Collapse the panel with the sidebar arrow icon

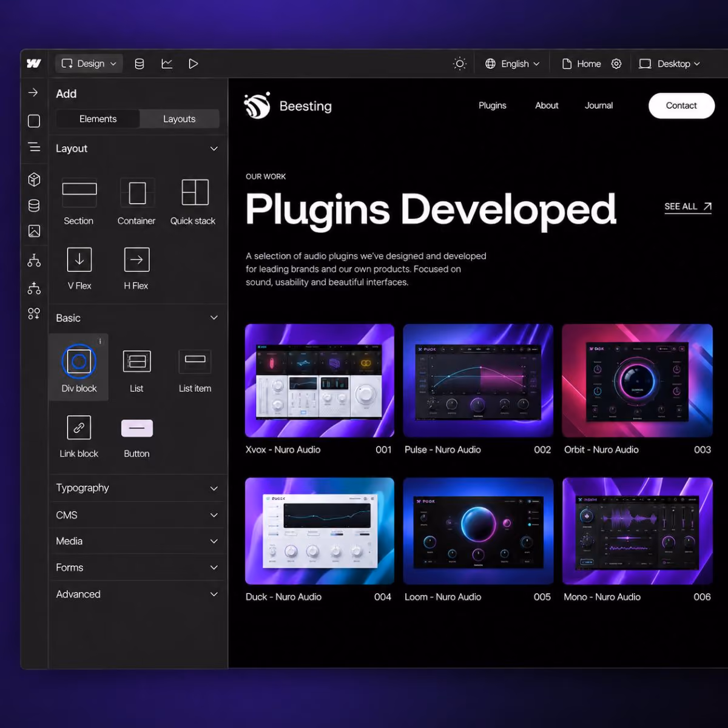tap(33, 92)
